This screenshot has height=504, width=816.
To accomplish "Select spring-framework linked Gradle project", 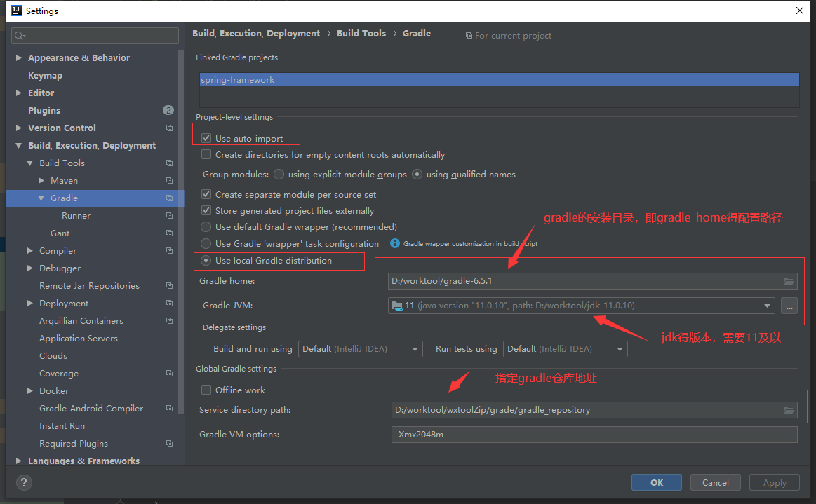I will (x=499, y=80).
